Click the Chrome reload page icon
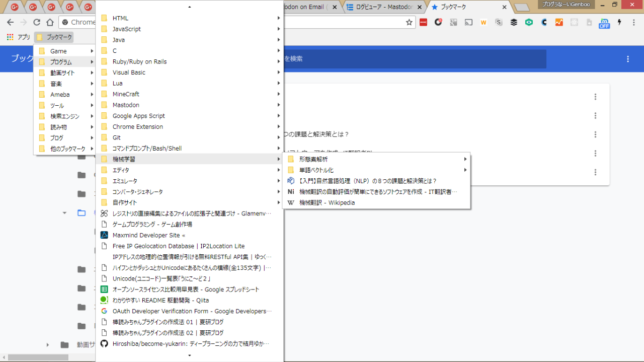The height and width of the screenshot is (362, 644). (37, 22)
